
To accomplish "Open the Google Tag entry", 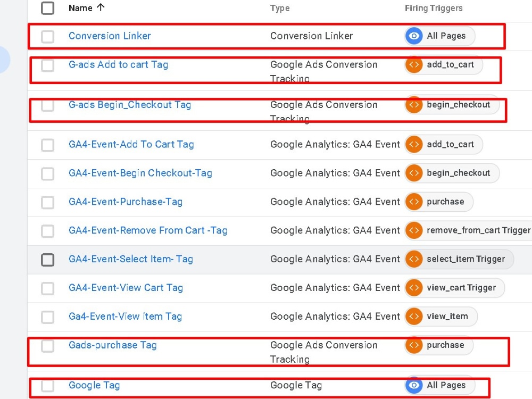I will [x=94, y=385].
